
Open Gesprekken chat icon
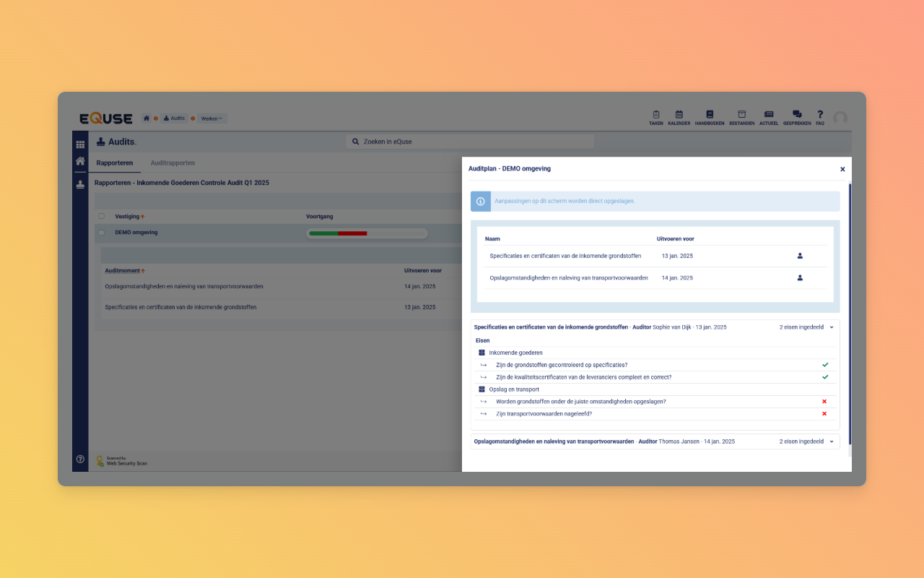click(797, 118)
